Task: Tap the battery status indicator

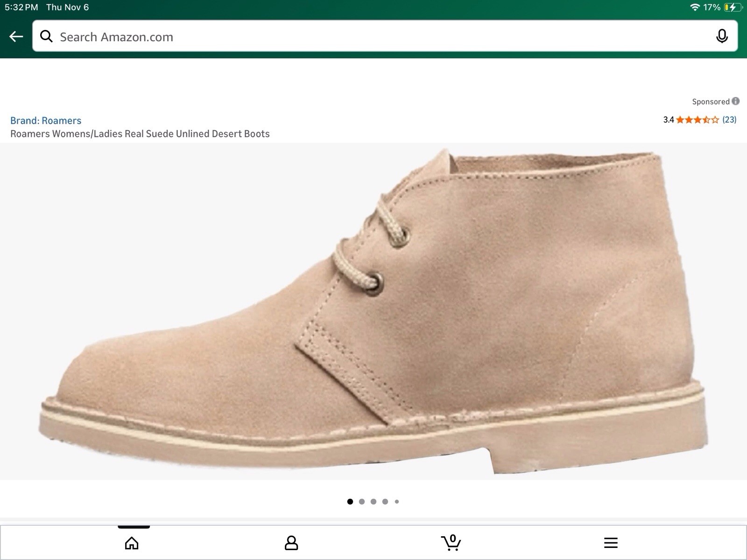Action: (733, 7)
